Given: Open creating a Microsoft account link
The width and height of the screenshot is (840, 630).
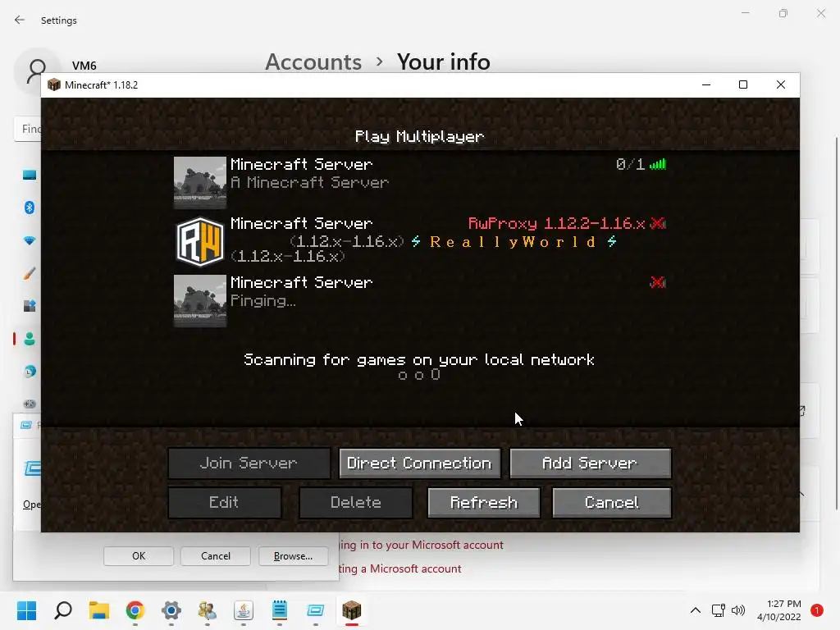Looking at the screenshot, I should 400,568.
